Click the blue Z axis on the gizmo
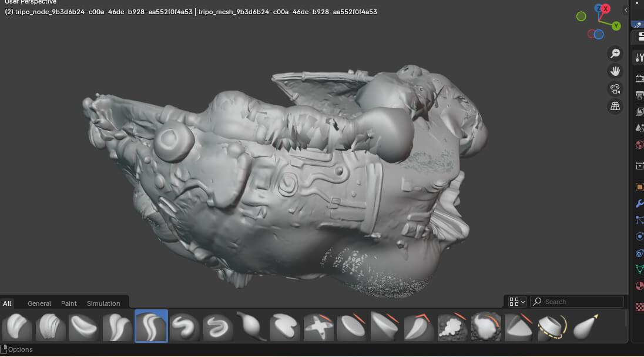This screenshot has width=644, height=357. 598,8
